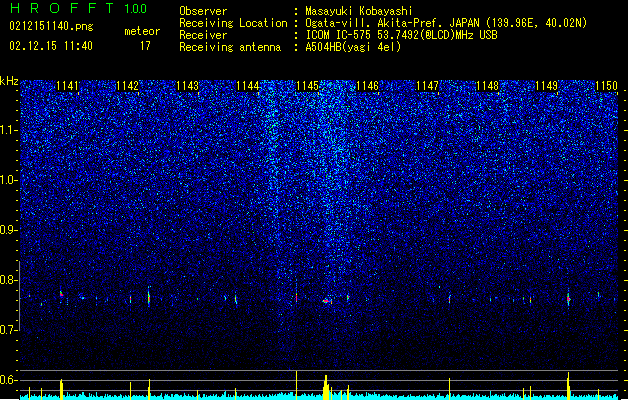Click the 1147 time marker
629x400 pixels.
click(x=427, y=86)
